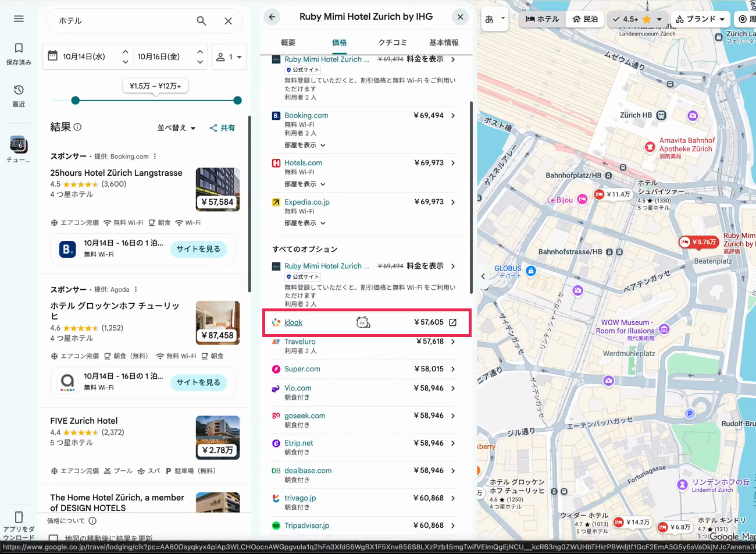
Task: Open the ブランド brand filter dropdown
Action: click(x=700, y=19)
